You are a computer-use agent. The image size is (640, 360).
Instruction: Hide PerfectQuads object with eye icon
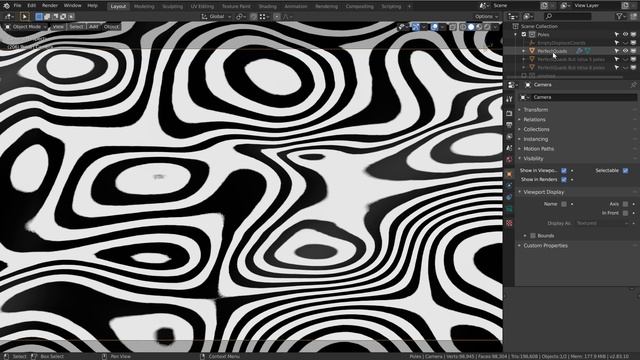pyautogui.click(x=625, y=51)
